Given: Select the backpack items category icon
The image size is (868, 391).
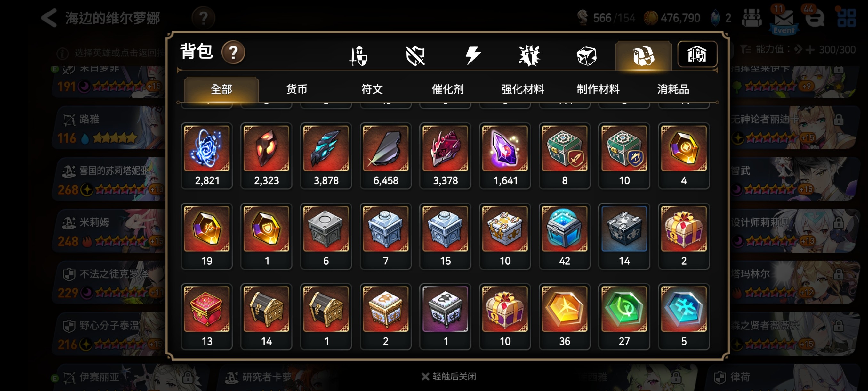Looking at the screenshot, I should (643, 56).
